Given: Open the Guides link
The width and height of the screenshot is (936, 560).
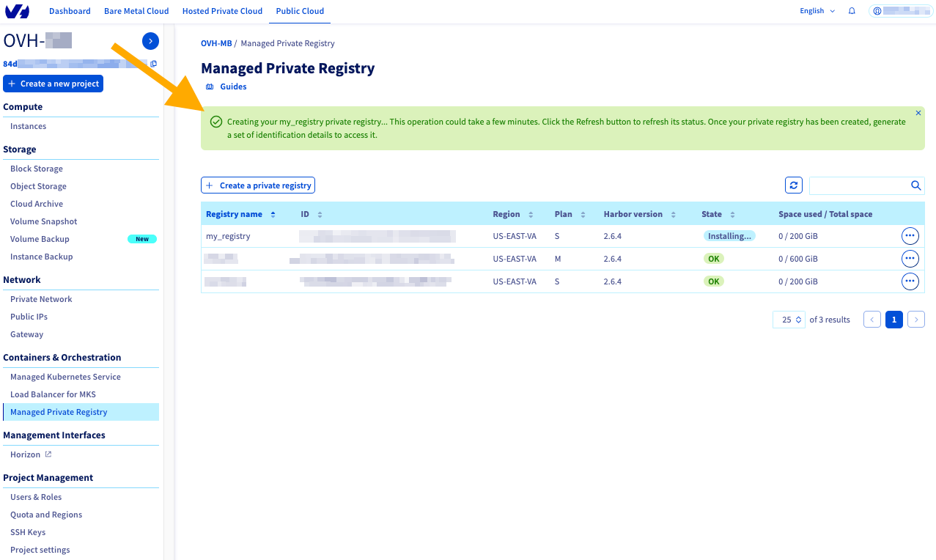Looking at the screenshot, I should click(x=233, y=86).
